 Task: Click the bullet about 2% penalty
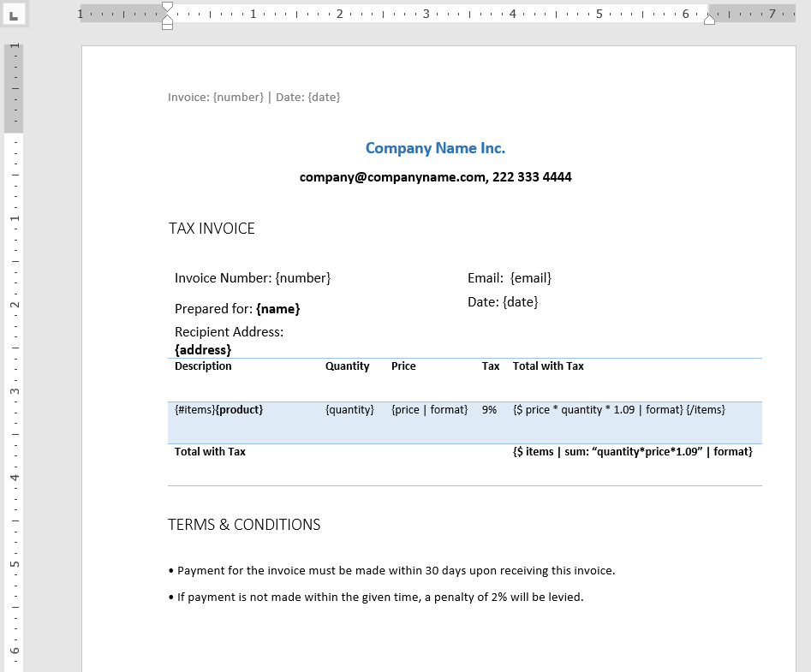pos(376,597)
